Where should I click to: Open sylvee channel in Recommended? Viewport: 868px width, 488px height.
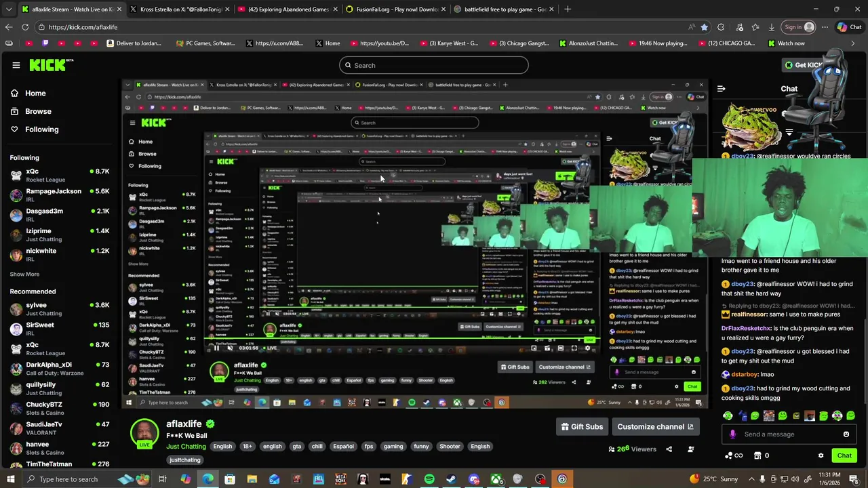(60, 309)
